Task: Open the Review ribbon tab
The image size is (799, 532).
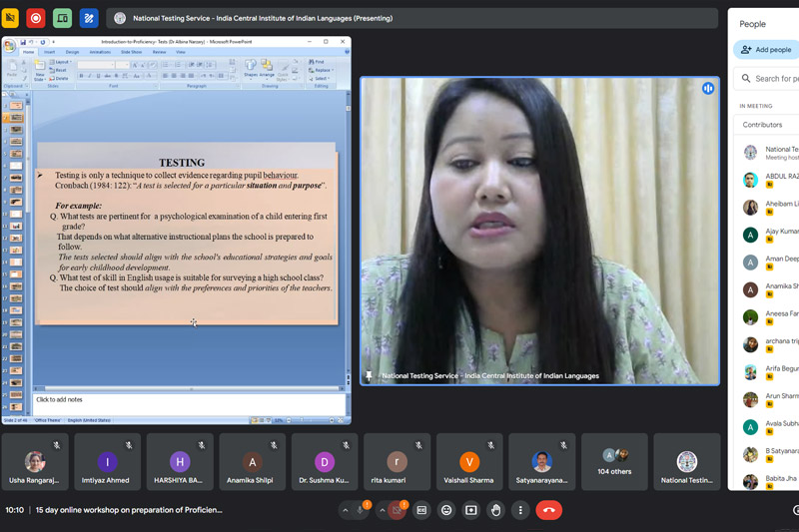Action: click(159, 52)
